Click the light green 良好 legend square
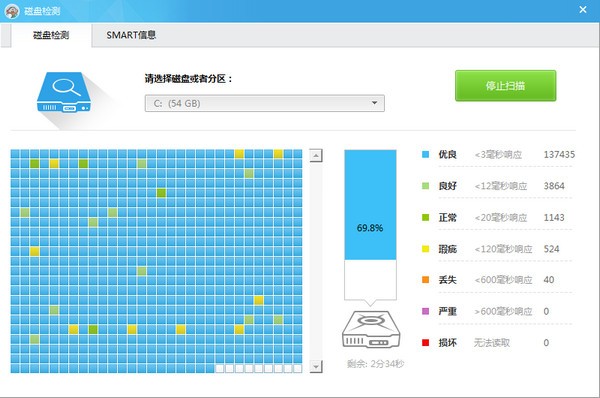600x398 pixels. 425,186
